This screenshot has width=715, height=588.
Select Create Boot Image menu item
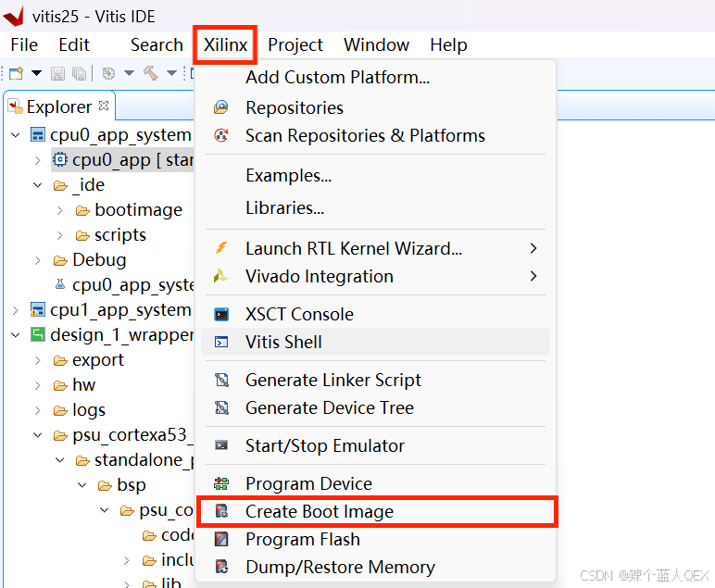pos(375,511)
